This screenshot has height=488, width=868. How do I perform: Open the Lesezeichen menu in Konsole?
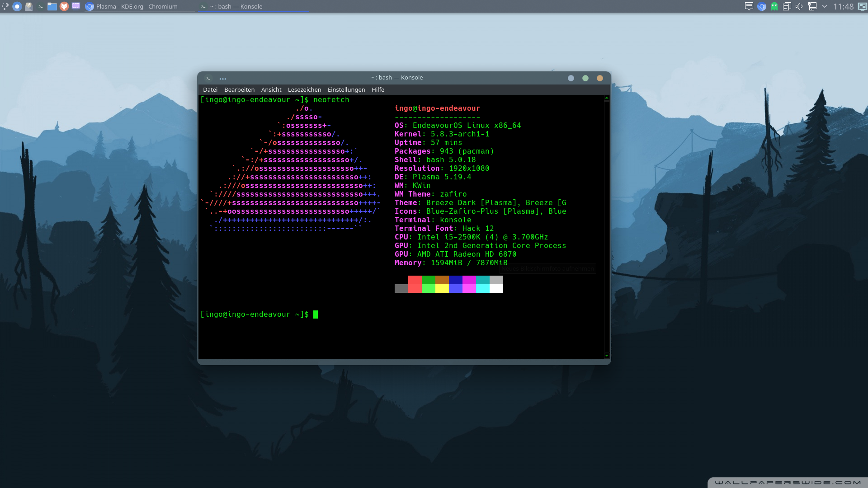305,90
